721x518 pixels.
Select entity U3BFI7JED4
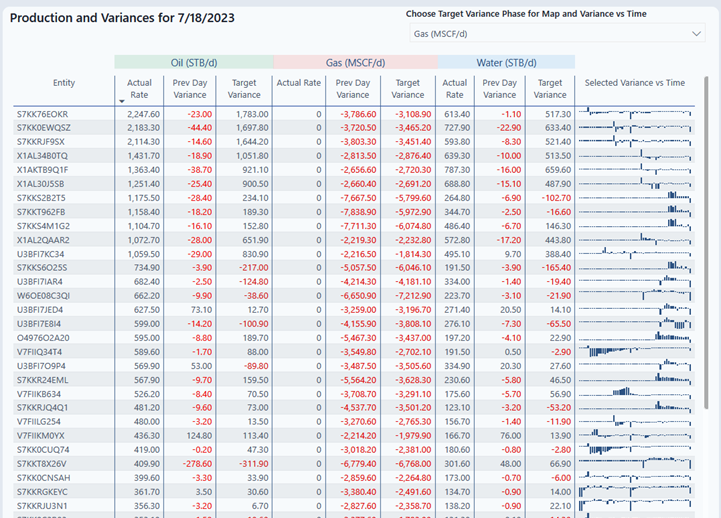click(x=40, y=310)
